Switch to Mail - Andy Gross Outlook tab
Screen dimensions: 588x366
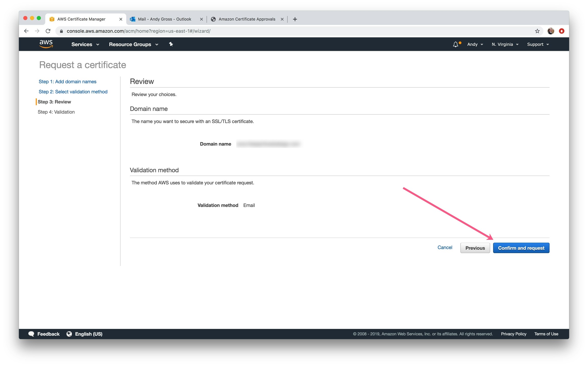[164, 19]
